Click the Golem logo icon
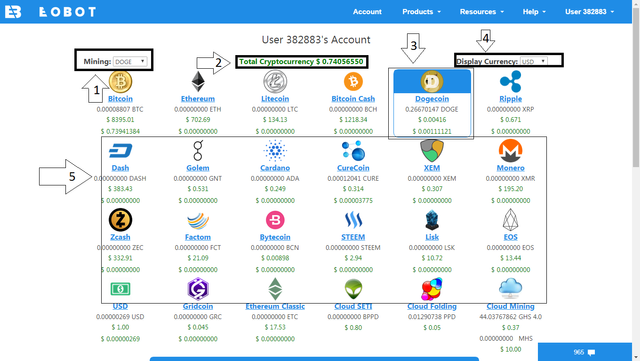The height and width of the screenshot is (361, 640). point(198,151)
